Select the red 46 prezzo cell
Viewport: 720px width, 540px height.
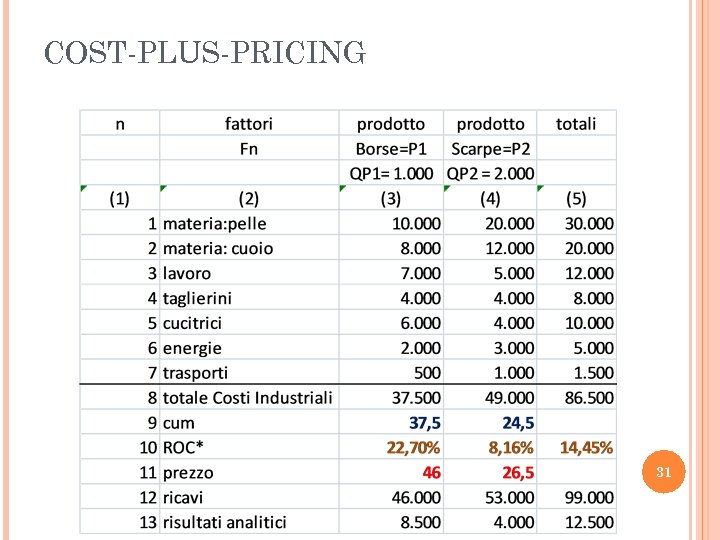(431, 472)
